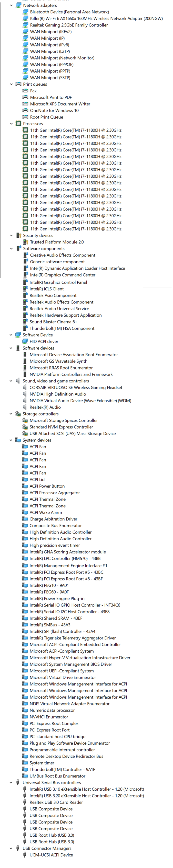The width and height of the screenshot is (173, 868).
Task: Click the Trusted Platform Module icon
Action: 25,242
